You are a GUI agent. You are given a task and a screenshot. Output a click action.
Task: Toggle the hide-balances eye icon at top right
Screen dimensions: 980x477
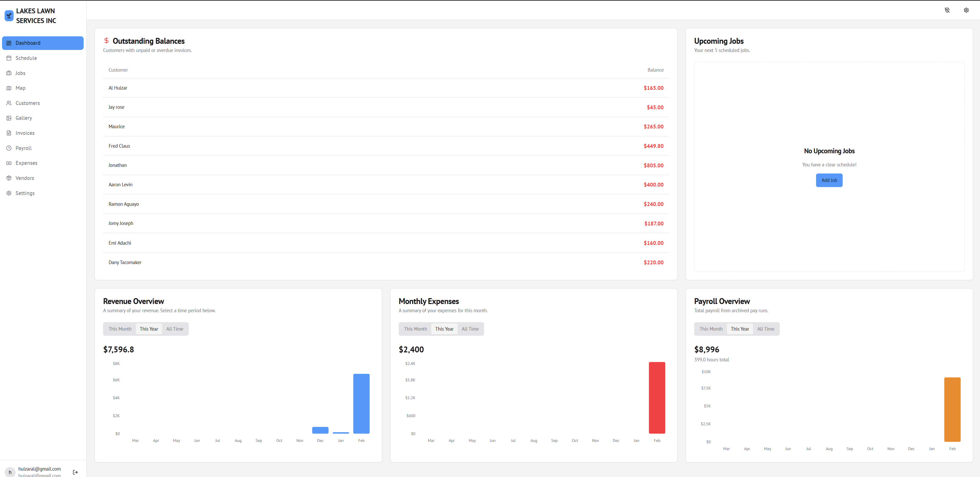(947, 10)
